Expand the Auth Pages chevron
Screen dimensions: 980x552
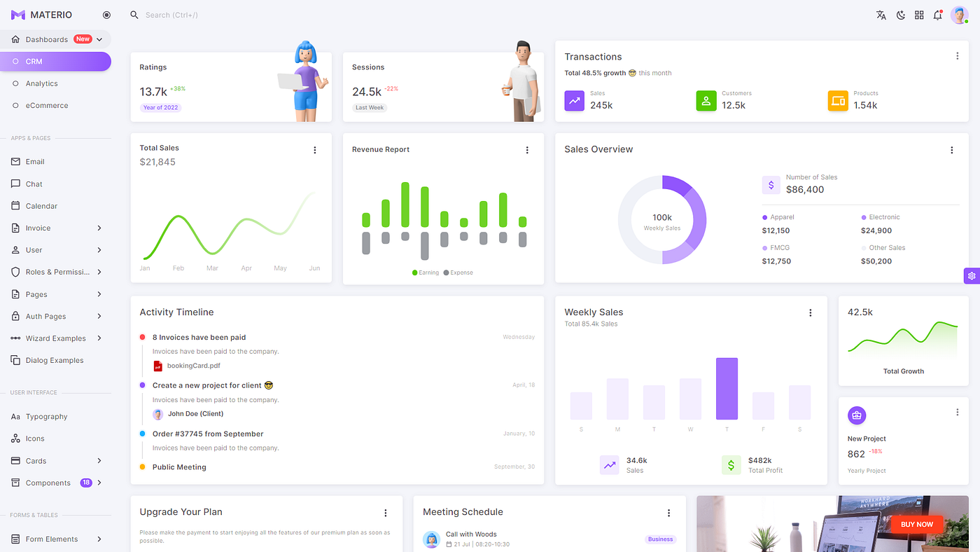click(x=99, y=316)
